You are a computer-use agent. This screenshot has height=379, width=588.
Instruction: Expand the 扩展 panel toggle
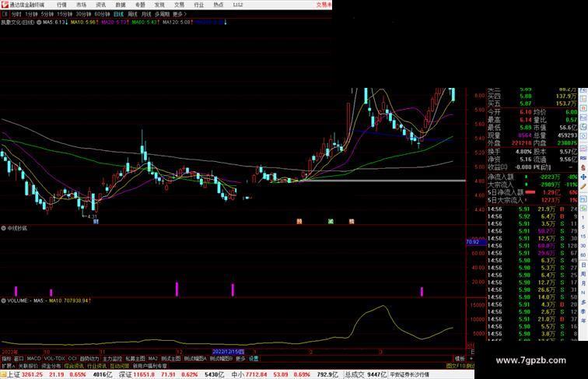click(8, 366)
